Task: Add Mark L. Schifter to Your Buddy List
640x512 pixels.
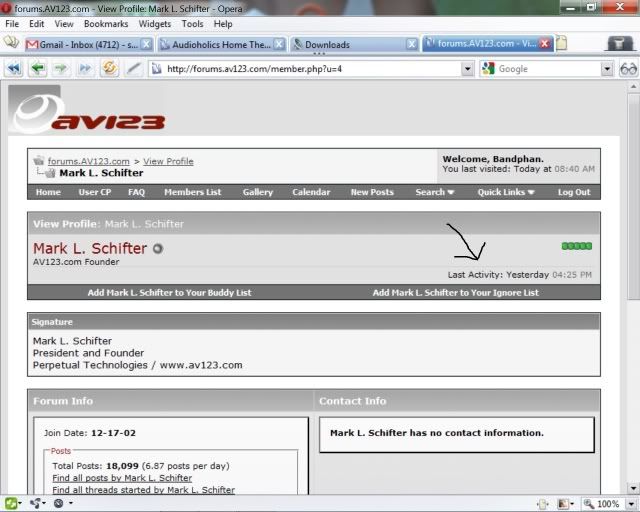Action: pyautogui.click(x=169, y=292)
